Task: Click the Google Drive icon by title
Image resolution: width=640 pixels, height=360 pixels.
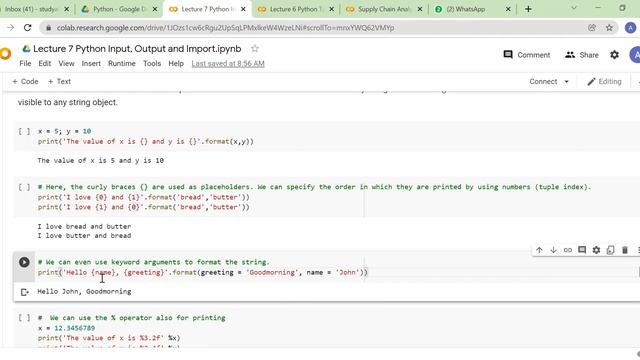Action: coord(27,49)
